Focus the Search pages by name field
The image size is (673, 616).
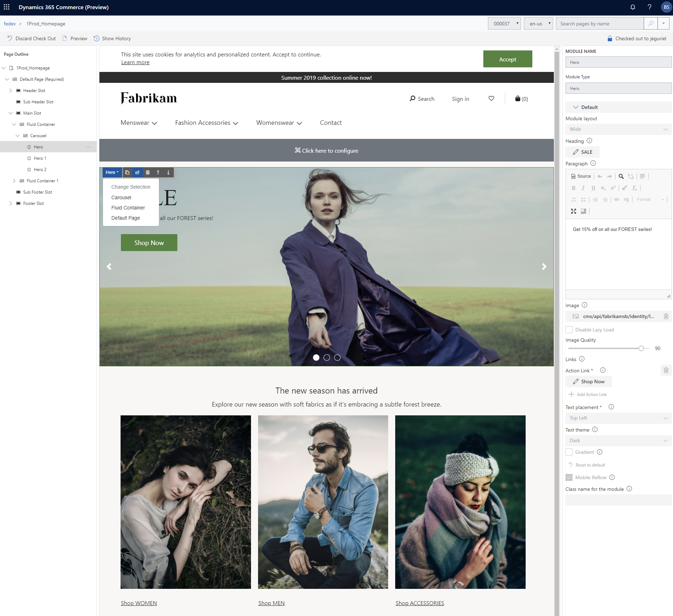click(x=600, y=24)
